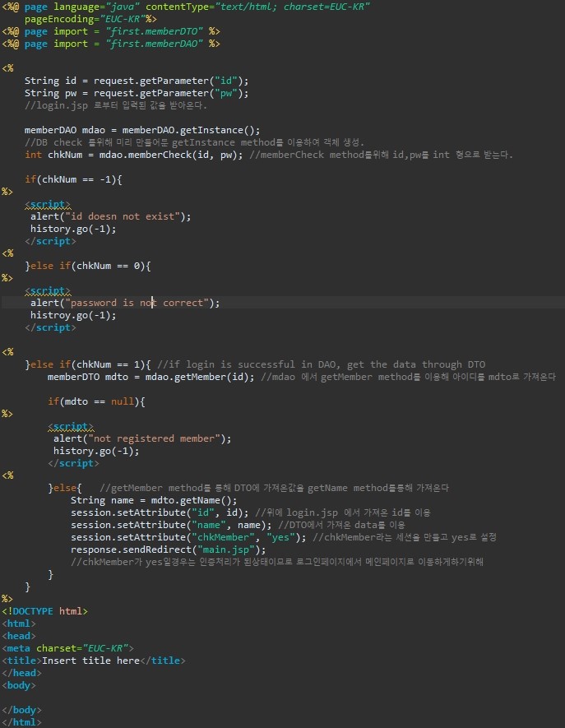Place cursor on the pageEncoding="EUC-KR" line

click(x=90, y=19)
